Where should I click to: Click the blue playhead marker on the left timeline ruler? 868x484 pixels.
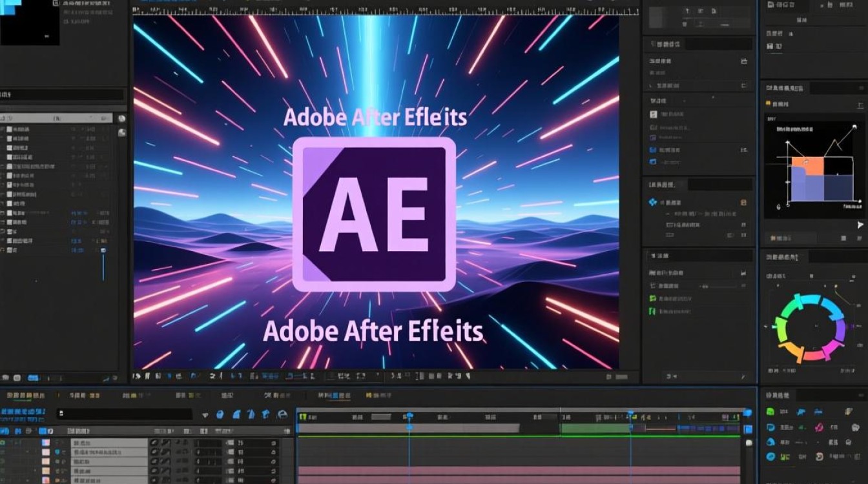(408, 416)
